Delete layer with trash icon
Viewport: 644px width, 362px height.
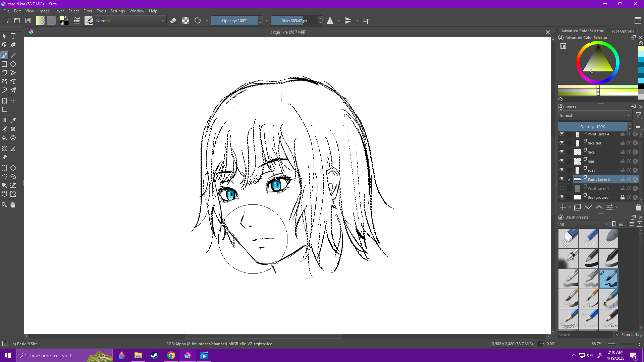(x=638, y=207)
